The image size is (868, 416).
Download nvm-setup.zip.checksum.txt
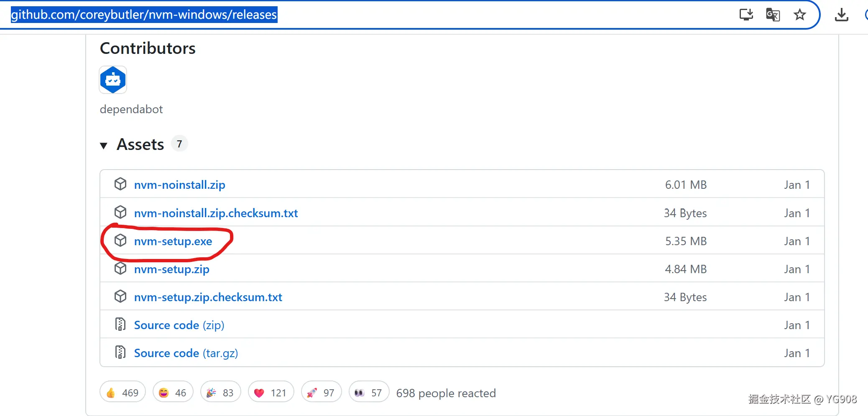tap(208, 297)
